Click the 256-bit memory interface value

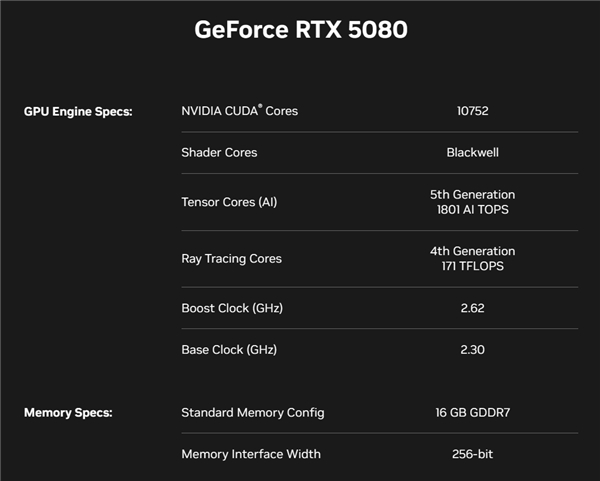point(473,454)
